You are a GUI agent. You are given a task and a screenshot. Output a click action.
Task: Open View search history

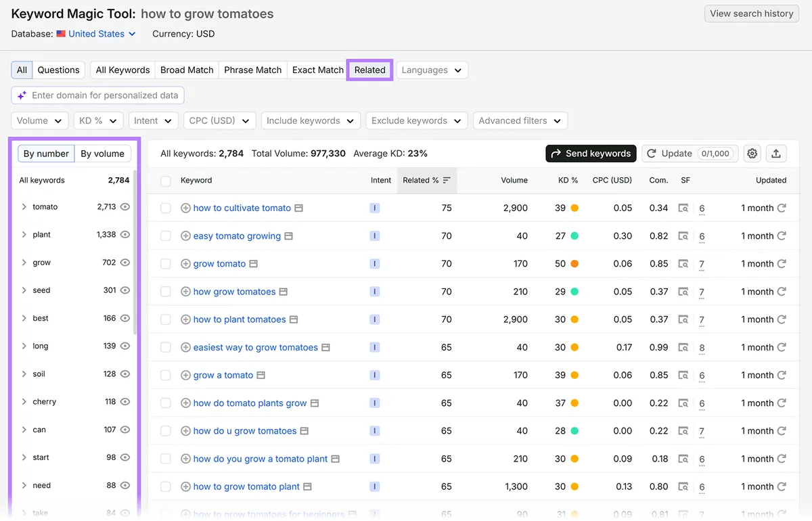tap(752, 14)
